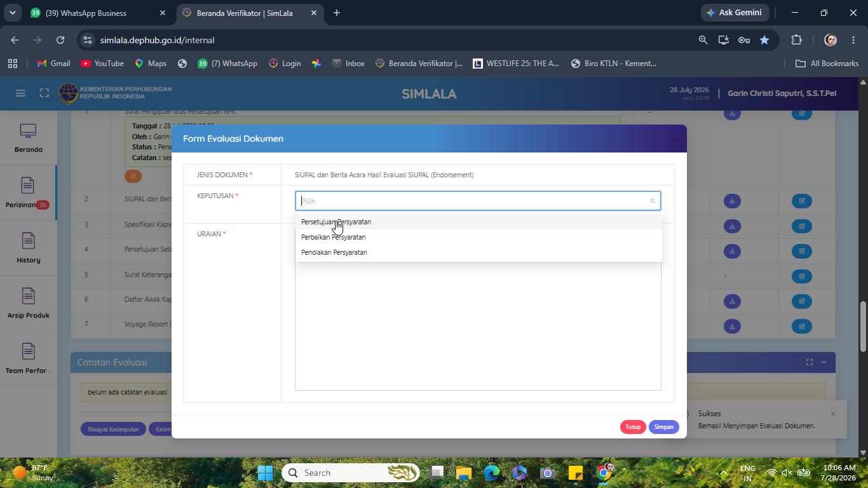Dismiss the Sukses notification
Viewport: 868px width, 488px height.
point(832,414)
